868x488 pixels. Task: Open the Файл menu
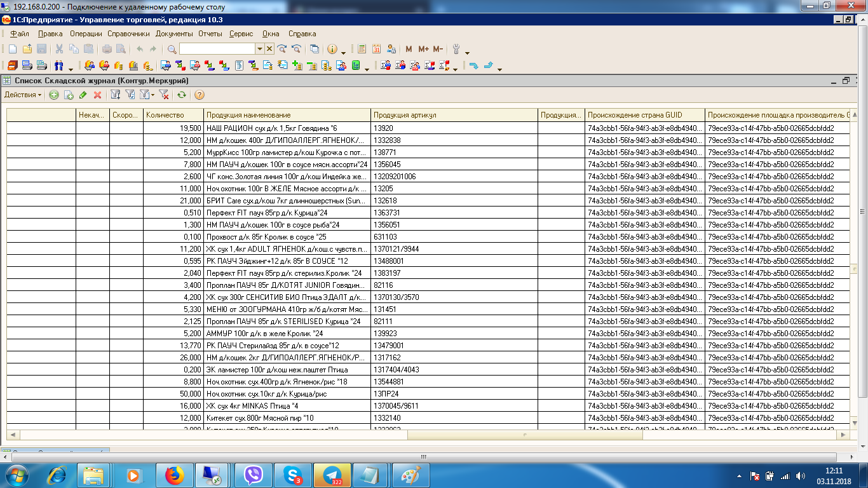[20, 34]
